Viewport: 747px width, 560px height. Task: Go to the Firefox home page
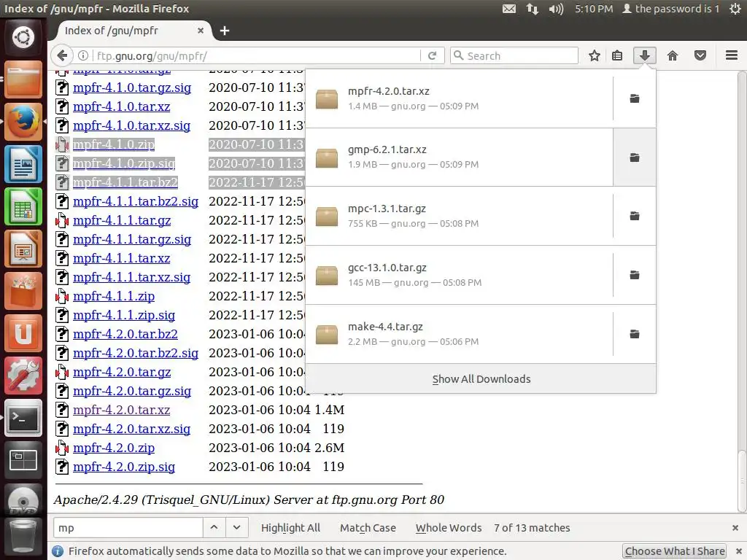672,55
